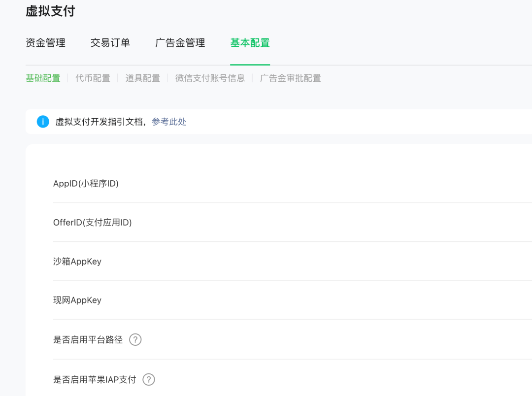The image size is (532, 396).
Task: Click the 沙箱AppKey label
Action: click(x=77, y=261)
